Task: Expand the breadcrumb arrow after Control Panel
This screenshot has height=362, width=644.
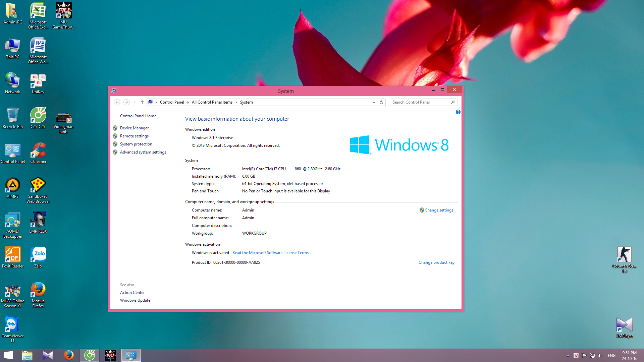Action: point(188,102)
